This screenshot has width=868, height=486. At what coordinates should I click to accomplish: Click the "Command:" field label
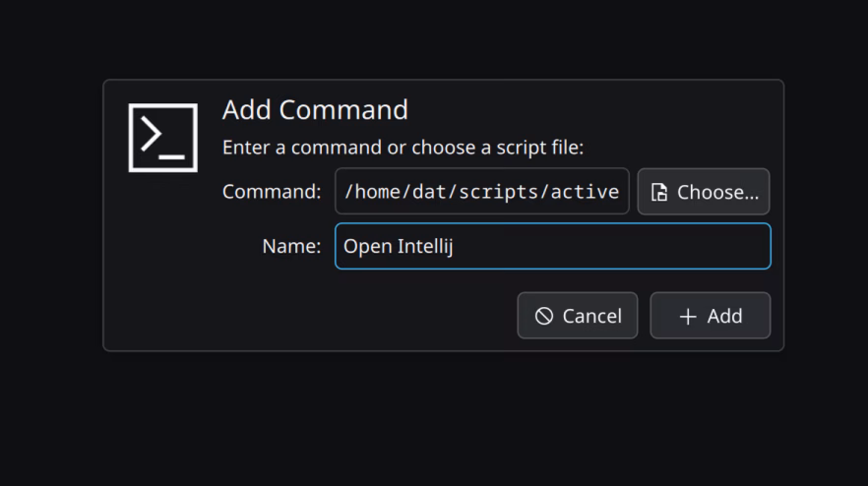click(x=272, y=191)
